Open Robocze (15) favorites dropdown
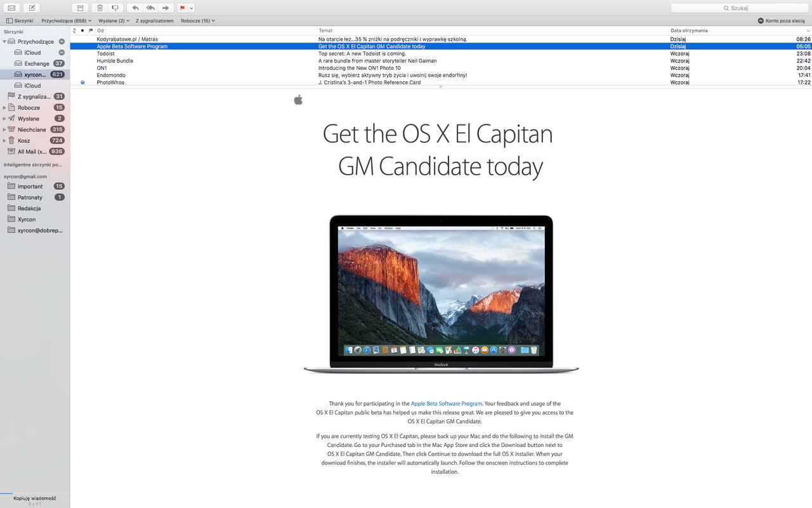The image size is (812, 508). (198, 21)
